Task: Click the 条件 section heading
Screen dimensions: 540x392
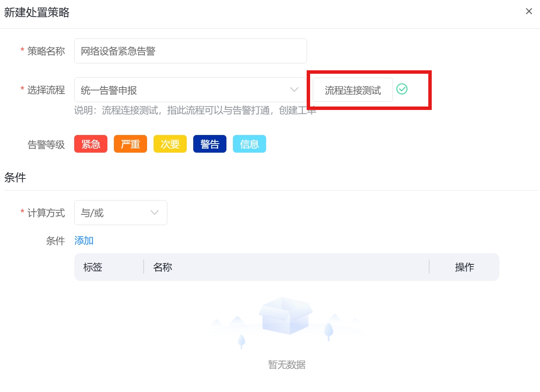Action: click(15, 177)
